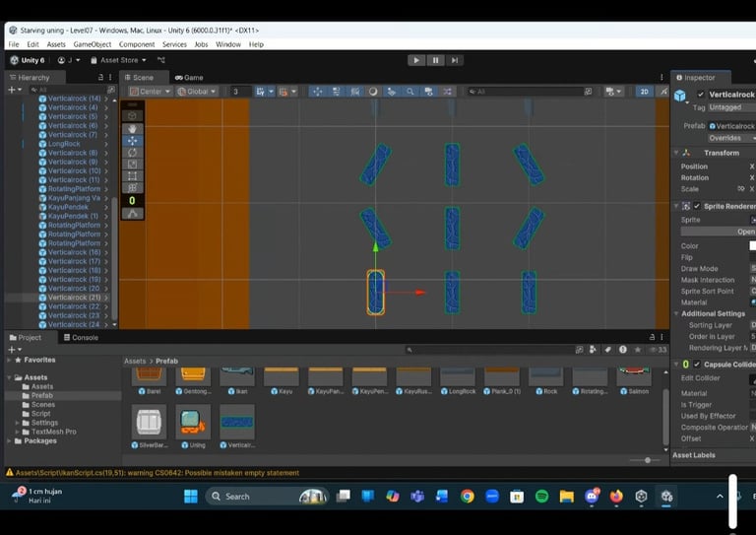Image resolution: width=756 pixels, height=535 pixels.
Task: Click the Step frame button
Action: pos(454,60)
